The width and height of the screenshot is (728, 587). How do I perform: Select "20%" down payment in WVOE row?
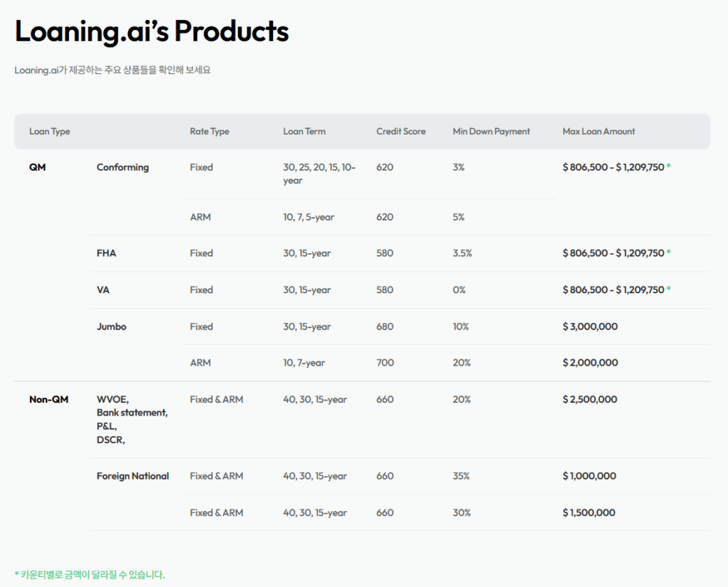pyautogui.click(x=462, y=400)
